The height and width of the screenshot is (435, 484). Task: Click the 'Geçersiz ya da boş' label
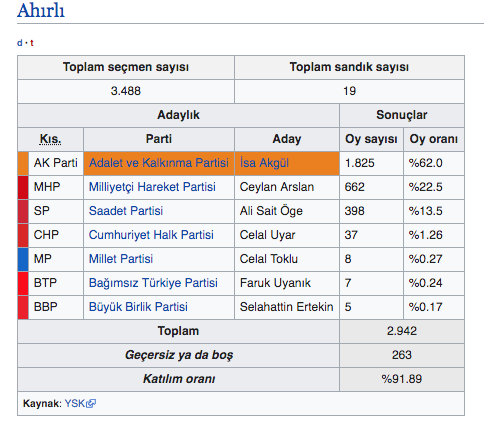(x=178, y=355)
